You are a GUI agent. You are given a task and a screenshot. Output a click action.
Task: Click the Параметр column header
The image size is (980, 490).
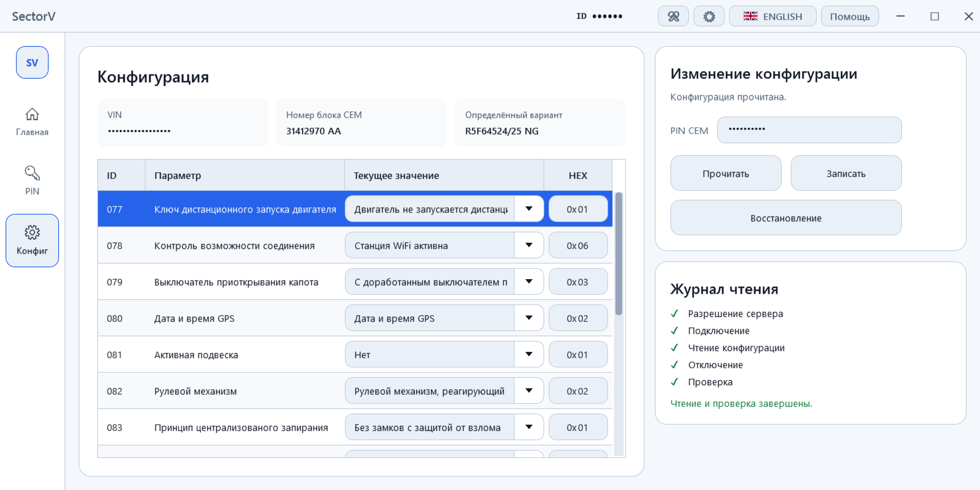[x=245, y=175]
